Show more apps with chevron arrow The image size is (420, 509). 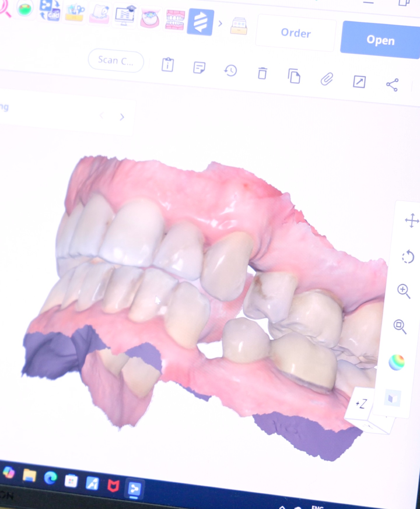click(220, 24)
